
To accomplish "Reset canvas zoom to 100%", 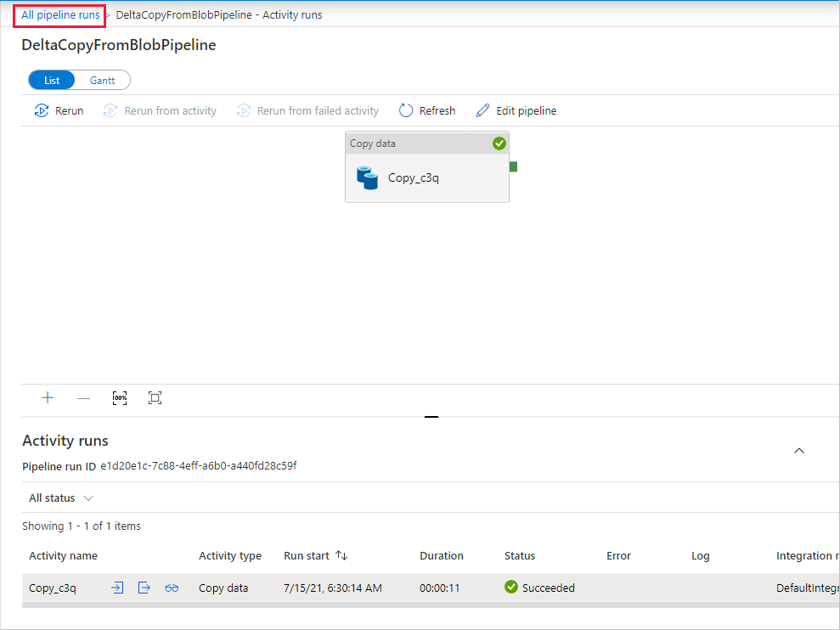I will click(120, 397).
